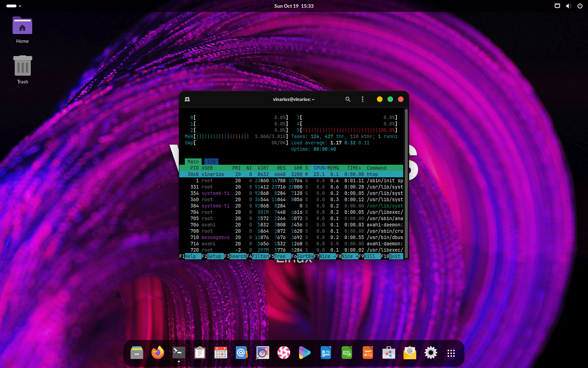Launch Firefox from the dock
This screenshot has width=588, height=368.
(x=158, y=353)
